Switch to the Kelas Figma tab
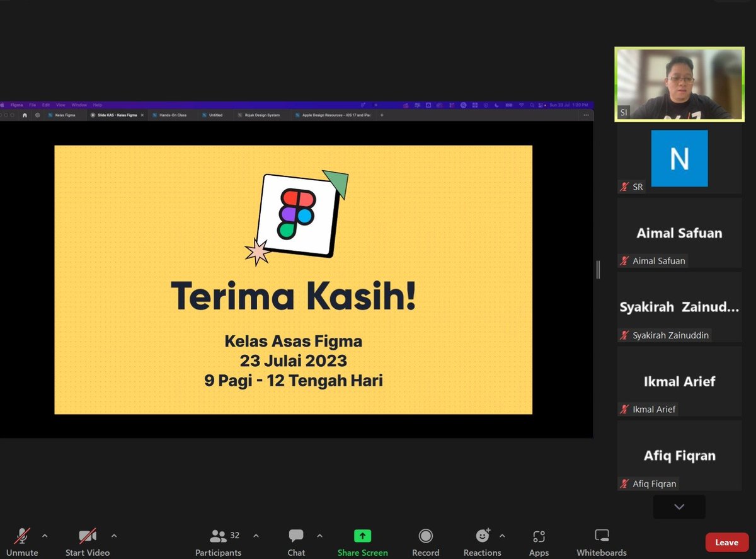The image size is (756, 559). point(66,115)
